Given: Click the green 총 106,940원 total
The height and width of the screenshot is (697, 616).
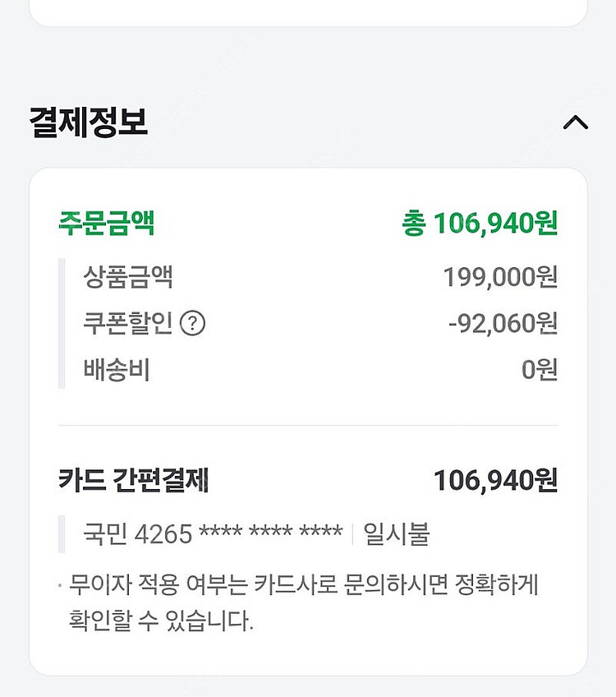Looking at the screenshot, I should [x=480, y=223].
